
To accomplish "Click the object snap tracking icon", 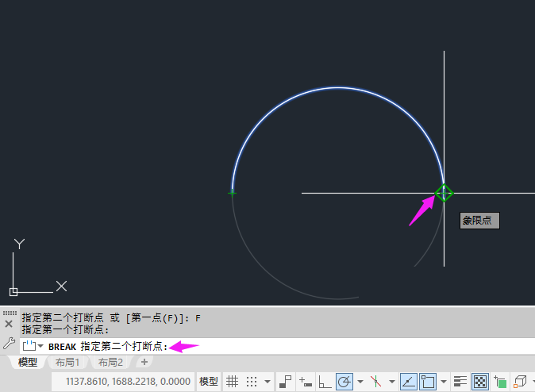I will coord(408,382).
